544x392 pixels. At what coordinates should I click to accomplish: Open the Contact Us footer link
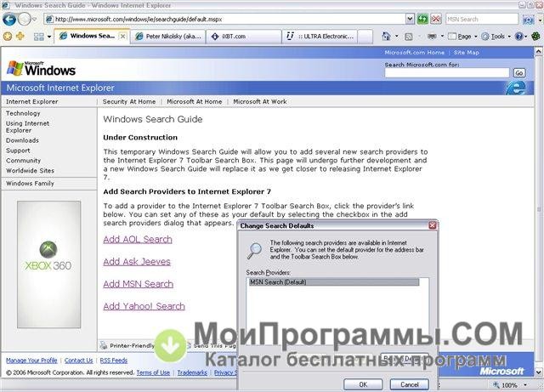pyautogui.click(x=79, y=361)
